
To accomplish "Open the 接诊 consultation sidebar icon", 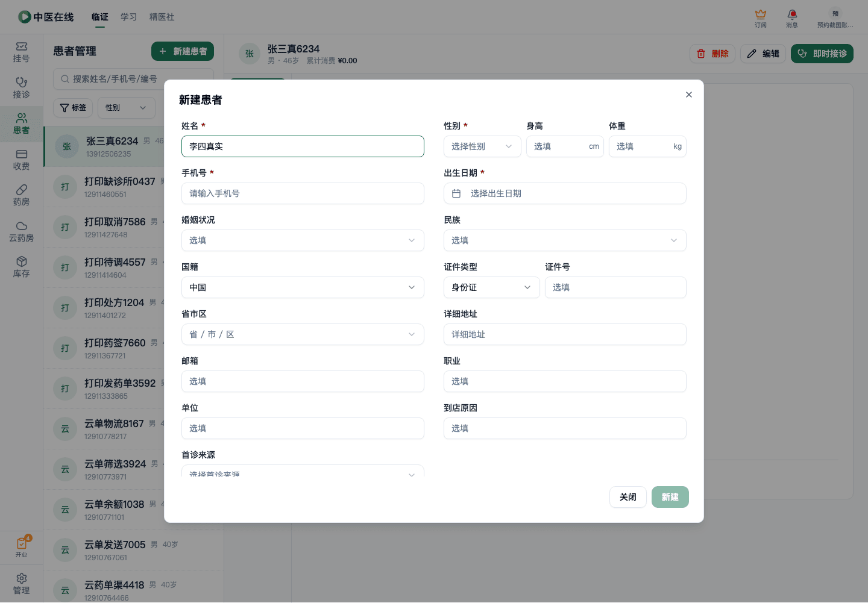I will (x=21, y=88).
